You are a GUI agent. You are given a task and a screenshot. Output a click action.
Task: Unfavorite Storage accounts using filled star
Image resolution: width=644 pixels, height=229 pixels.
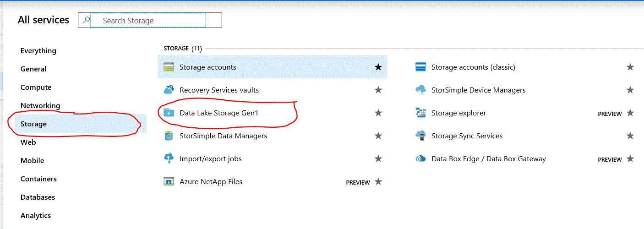(x=378, y=67)
